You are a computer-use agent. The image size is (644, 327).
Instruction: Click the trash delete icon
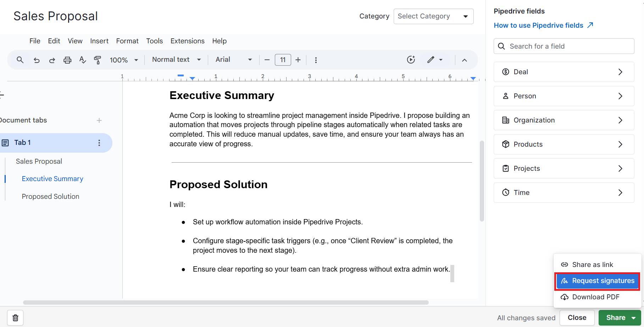[x=15, y=318]
